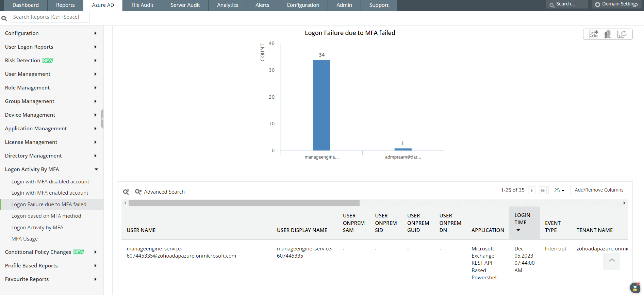This screenshot has height=295, width=644.
Task: Open the rows per page dropdown
Action: [559, 191]
